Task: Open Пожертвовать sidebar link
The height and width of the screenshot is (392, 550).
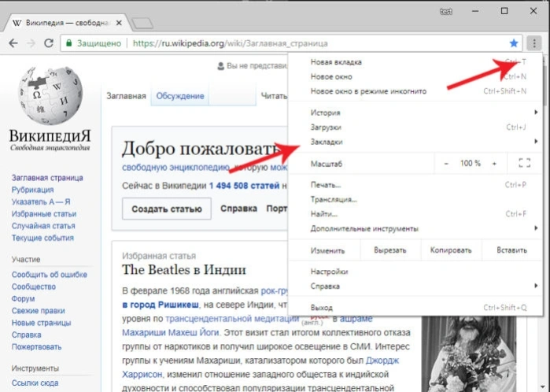Action: tap(36, 346)
